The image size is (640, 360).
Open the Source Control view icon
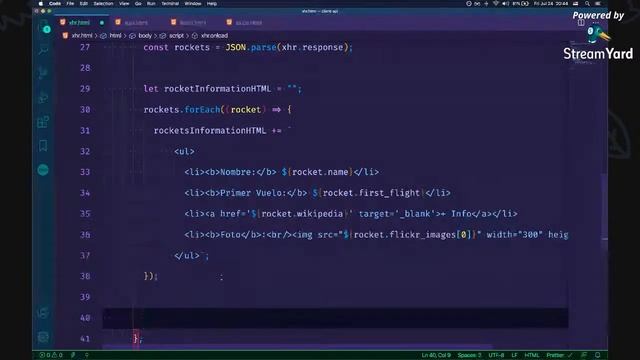pyautogui.click(x=43, y=73)
